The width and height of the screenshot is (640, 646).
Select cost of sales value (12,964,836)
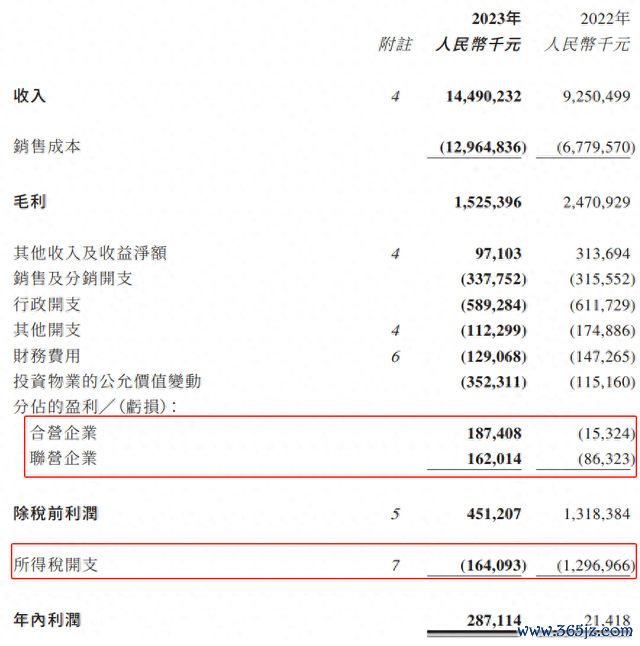[483, 147]
